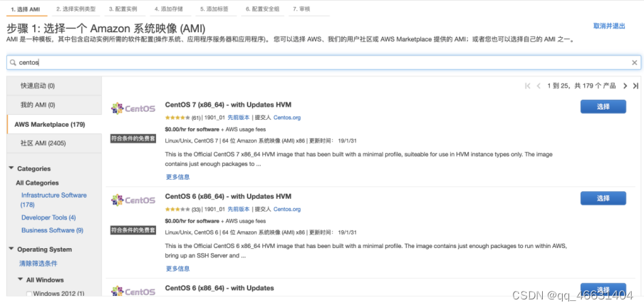The width and height of the screenshot is (644, 308).
Task: Click title CentOS 7 (x86_64) - with Updates HVM
Action: pos(228,104)
